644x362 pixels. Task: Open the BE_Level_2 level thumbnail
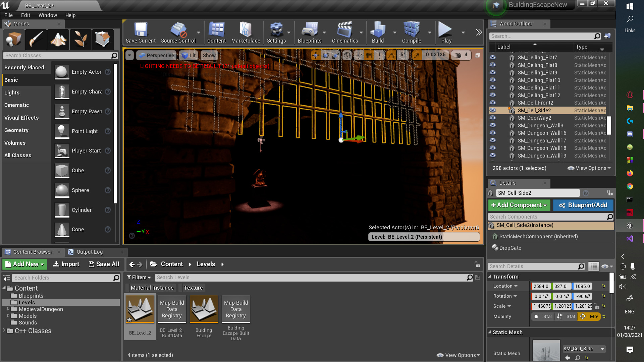point(140,309)
